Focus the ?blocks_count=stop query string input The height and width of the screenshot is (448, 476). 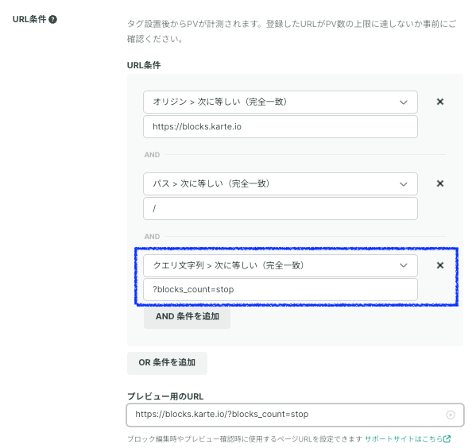[281, 290]
